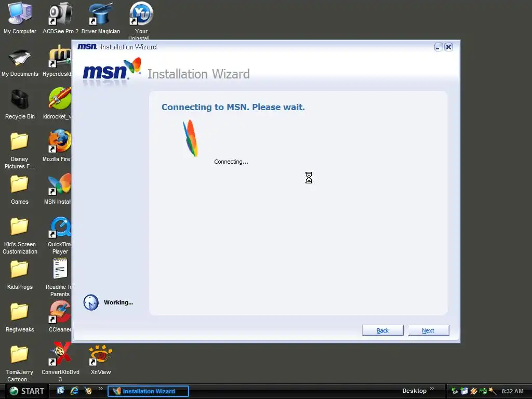Expand Desktop toolbar chevron
Image resolution: width=532 pixels, height=399 pixels.
(x=432, y=389)
